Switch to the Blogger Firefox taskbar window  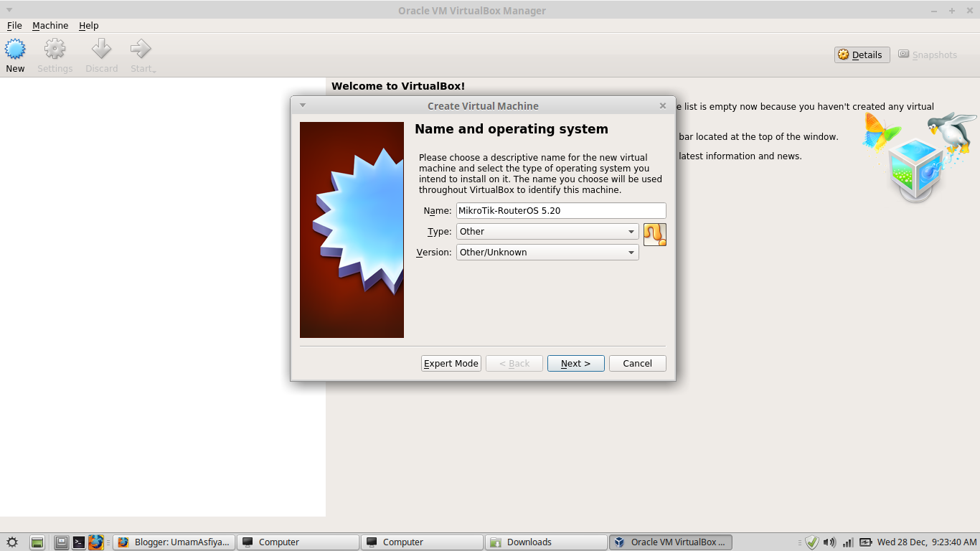[x=174, y=542]
